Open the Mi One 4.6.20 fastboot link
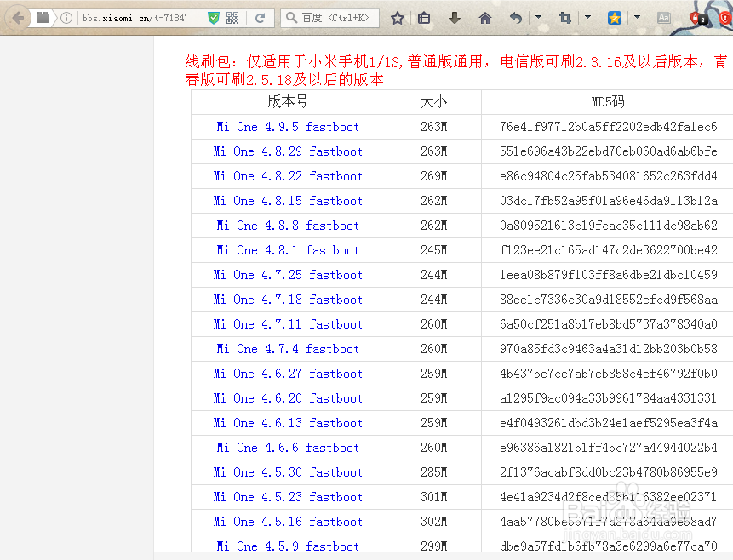 [x=288, y=398]
